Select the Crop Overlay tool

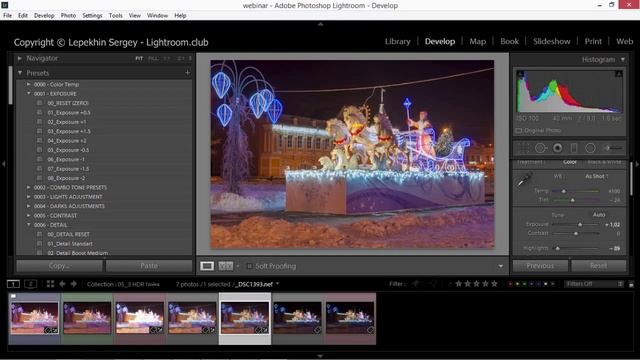pos(523,148)
